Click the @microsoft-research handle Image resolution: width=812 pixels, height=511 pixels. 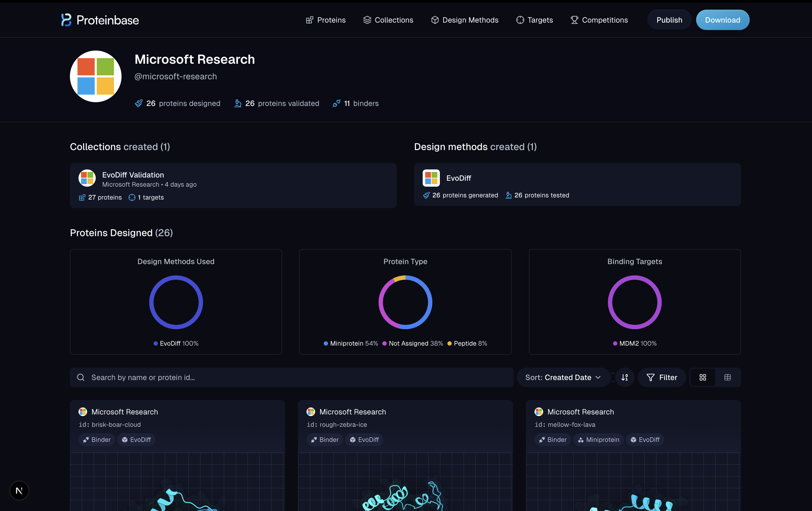coord(176,77)
